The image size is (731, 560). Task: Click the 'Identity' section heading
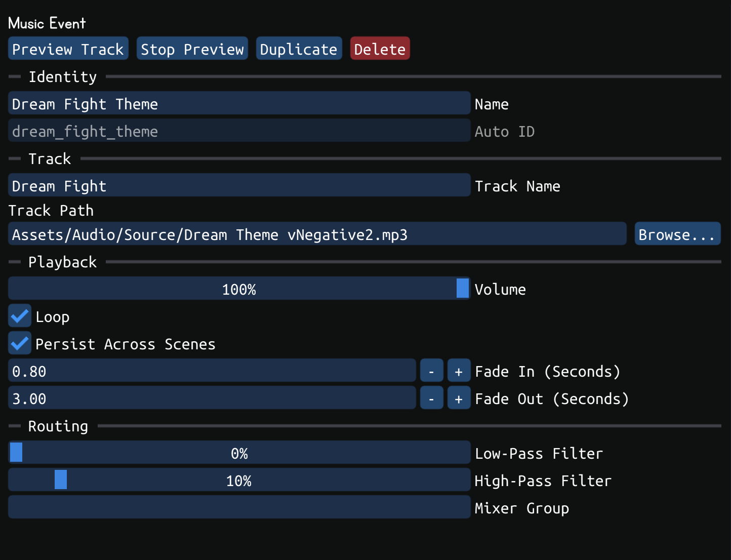63,76
